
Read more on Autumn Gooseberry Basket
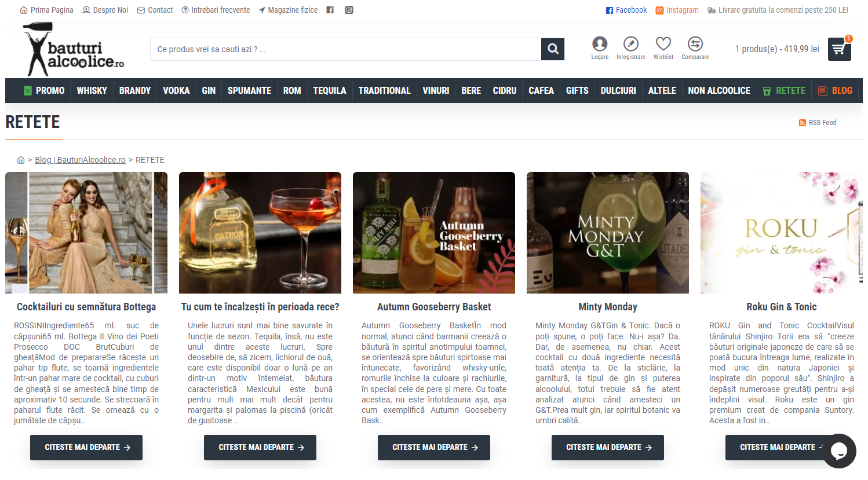434,448
